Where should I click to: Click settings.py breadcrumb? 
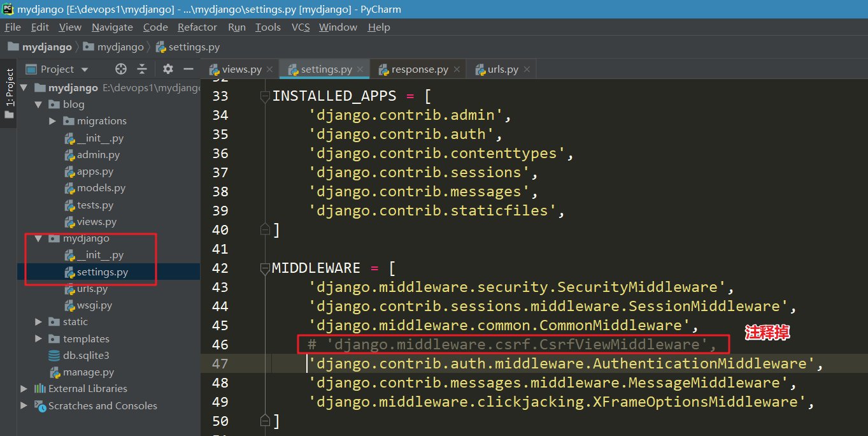(188, 47)
